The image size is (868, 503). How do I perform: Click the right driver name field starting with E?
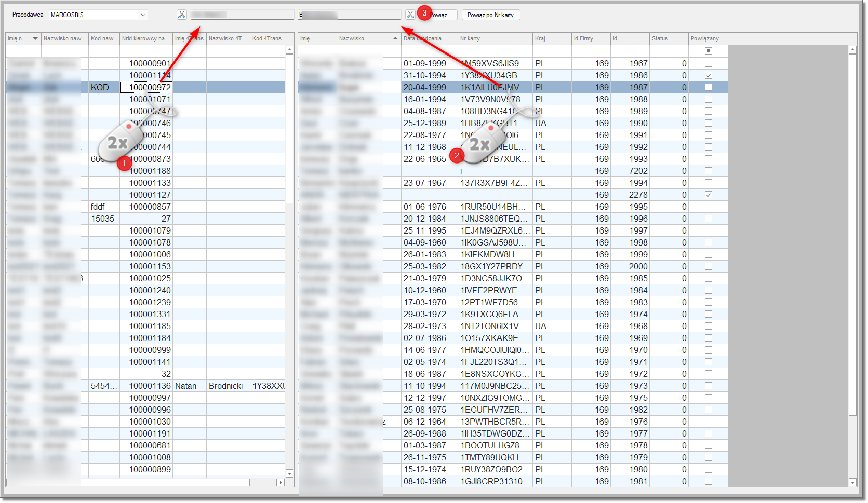[x=350, y=15]
